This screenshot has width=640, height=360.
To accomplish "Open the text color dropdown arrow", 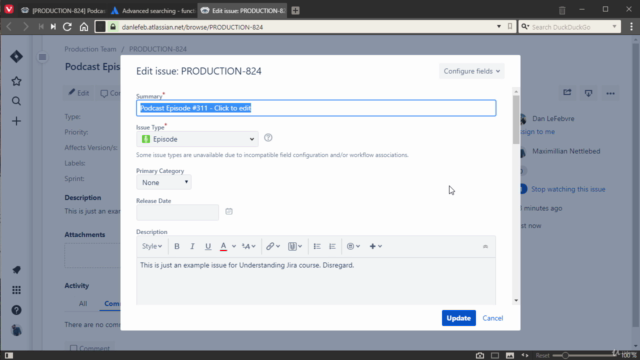I will click(x=234, y=246).
